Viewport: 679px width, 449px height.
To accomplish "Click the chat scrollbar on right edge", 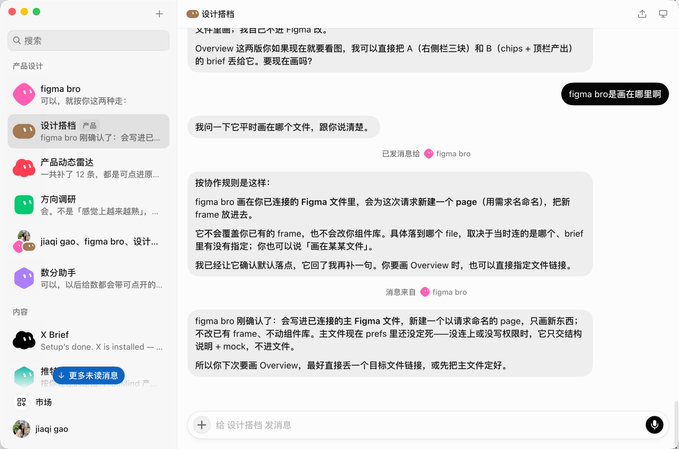I will (676, 422).
